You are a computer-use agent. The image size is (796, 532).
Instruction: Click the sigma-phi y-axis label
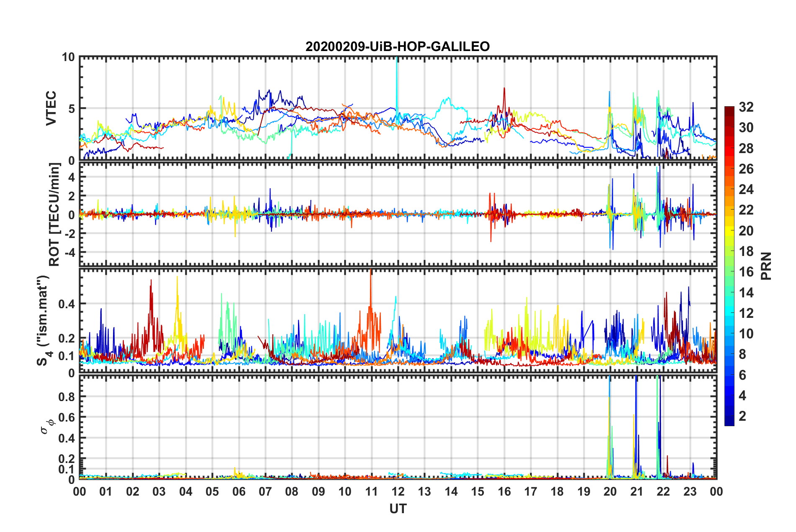pos(47,427)
